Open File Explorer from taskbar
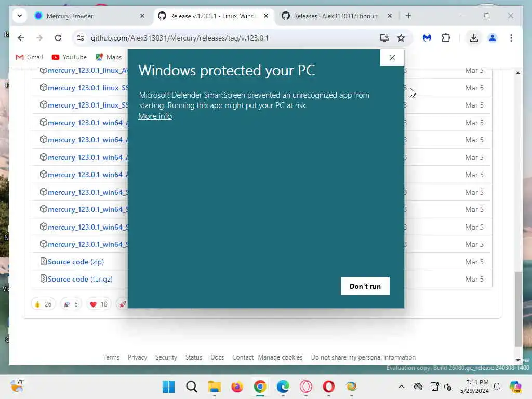 [x=215, y=387]
